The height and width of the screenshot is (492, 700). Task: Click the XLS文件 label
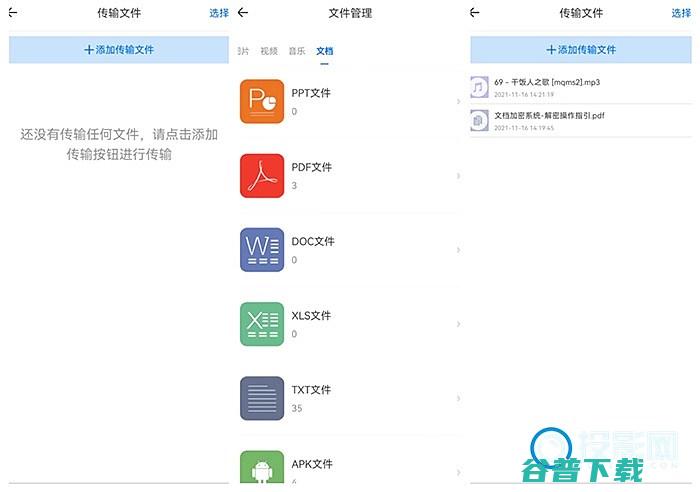click(311, 315)
